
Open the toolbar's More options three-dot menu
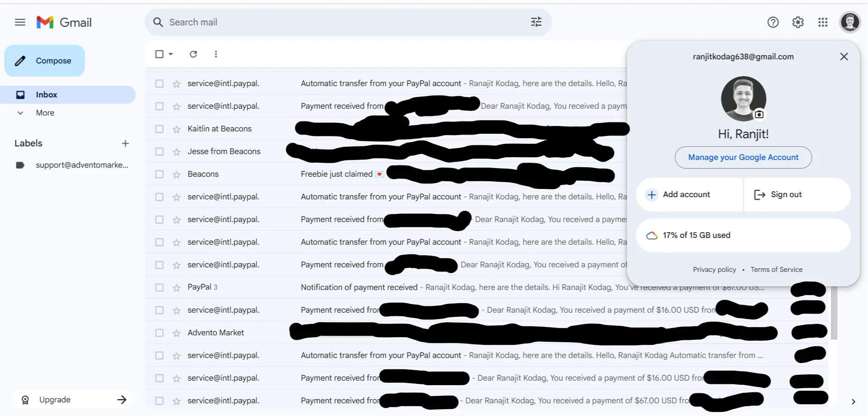pyautogui.click(x=216, y=54)
